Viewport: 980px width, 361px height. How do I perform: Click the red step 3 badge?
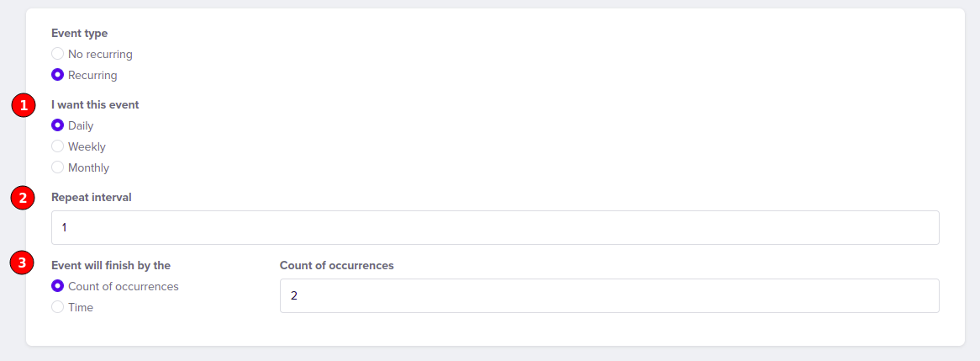tap(24, 263)
